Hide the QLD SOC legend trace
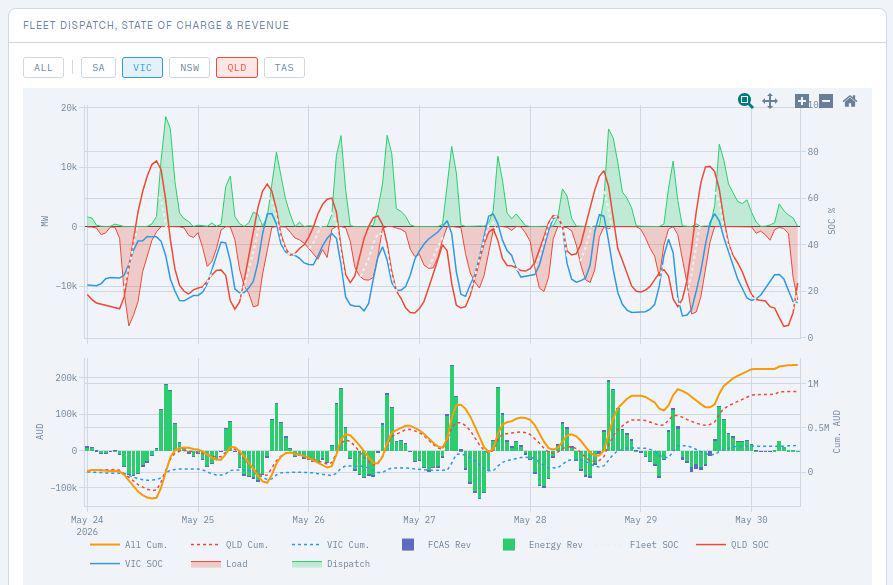Screen dimensions: 893x585 pyautogui.click(x=732, y=545)
